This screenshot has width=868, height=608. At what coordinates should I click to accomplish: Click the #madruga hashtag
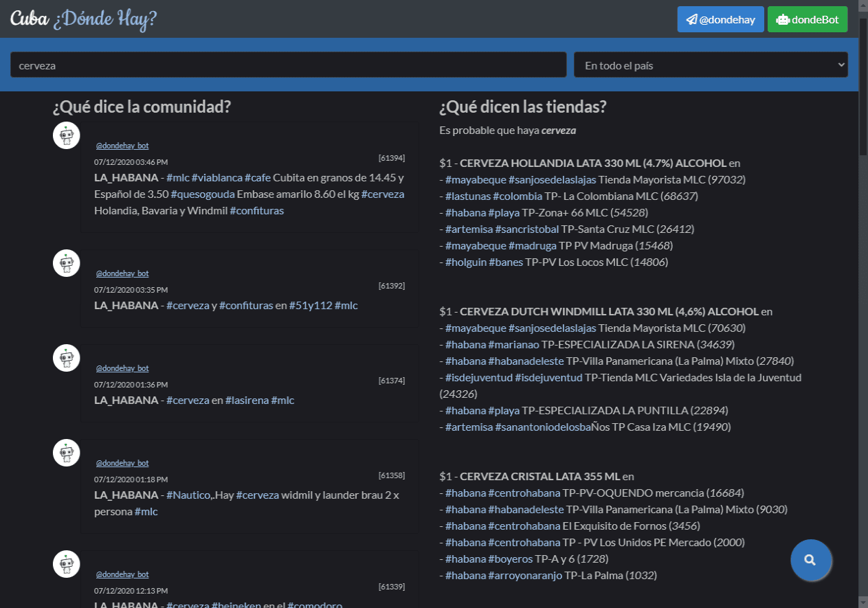click(x=532, y=246)
